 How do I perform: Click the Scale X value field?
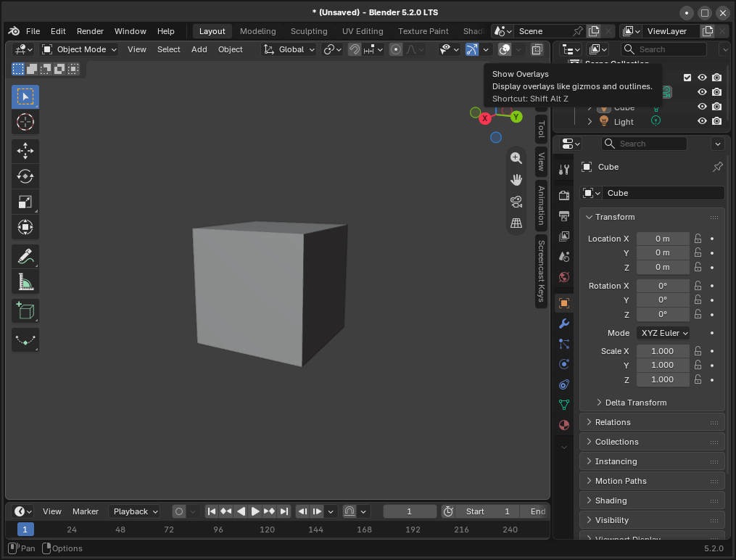click(663, 351)
